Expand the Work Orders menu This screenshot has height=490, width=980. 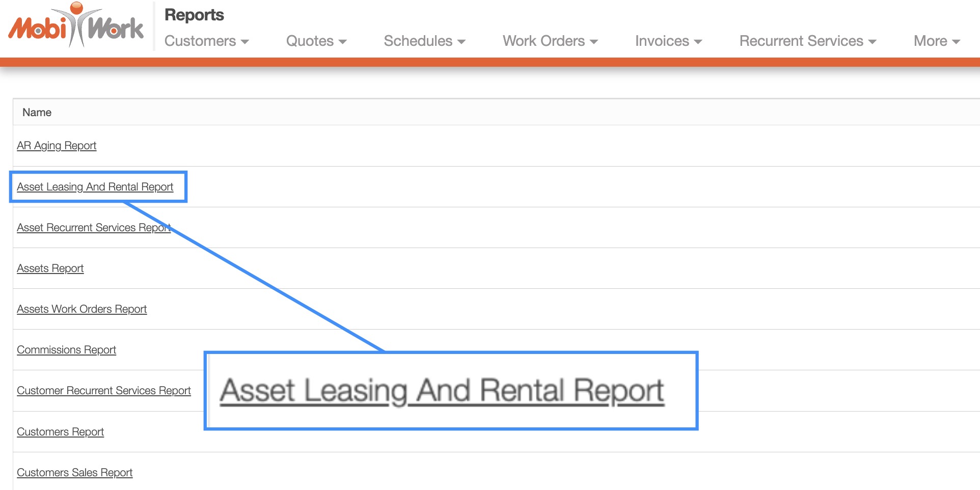coord(550,41)
